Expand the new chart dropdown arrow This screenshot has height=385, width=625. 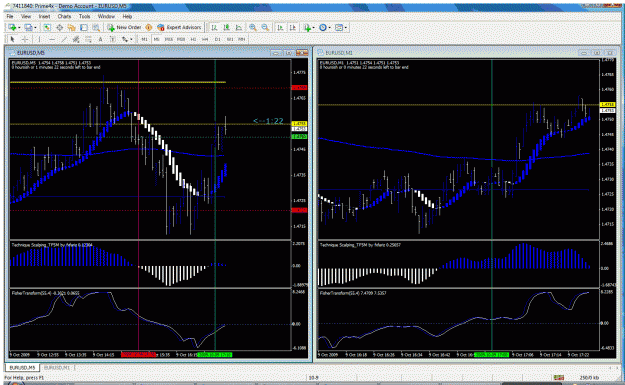(19, 28)
